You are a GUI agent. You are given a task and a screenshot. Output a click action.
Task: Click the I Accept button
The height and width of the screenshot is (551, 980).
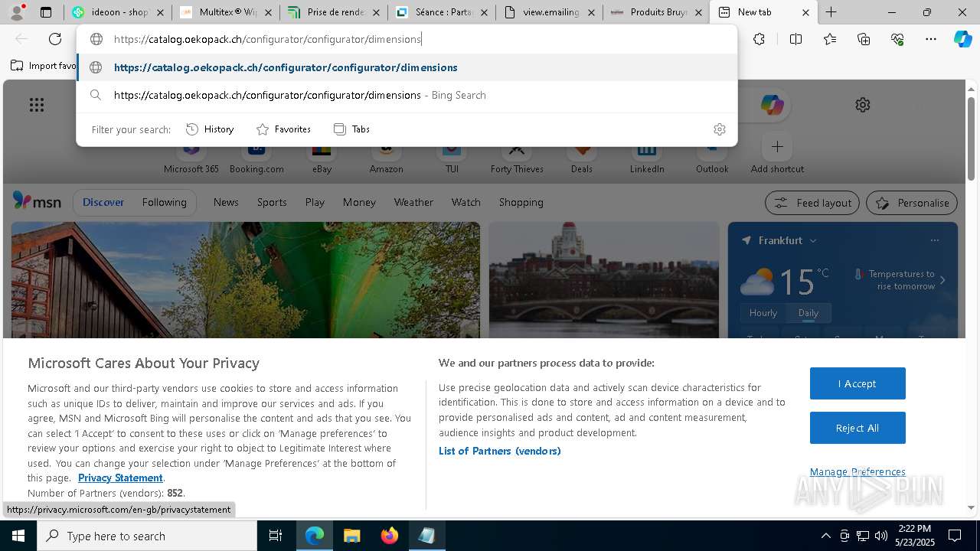[857, 383]
